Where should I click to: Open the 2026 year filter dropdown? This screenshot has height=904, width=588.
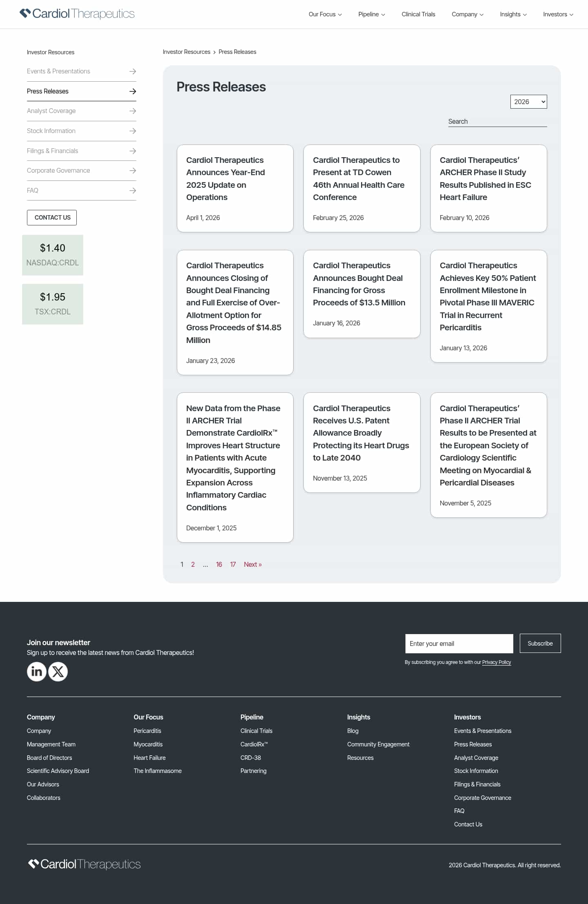pos(528,102)
